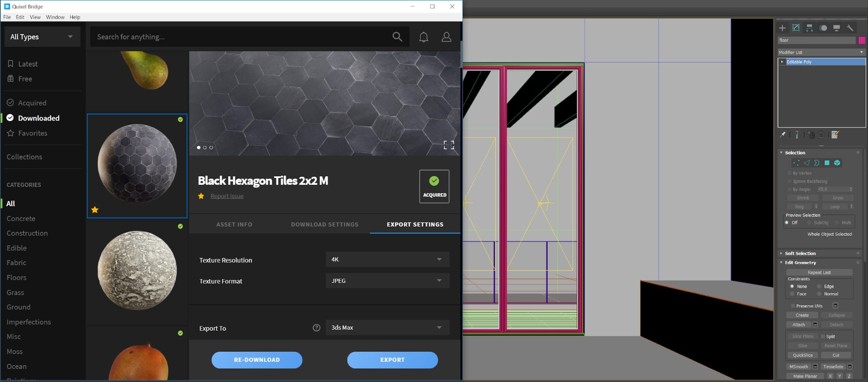This screenshot has height=382, width=868.
Task: Tick the Ignore Backfacing checkbox
Action: coord(789,181)
